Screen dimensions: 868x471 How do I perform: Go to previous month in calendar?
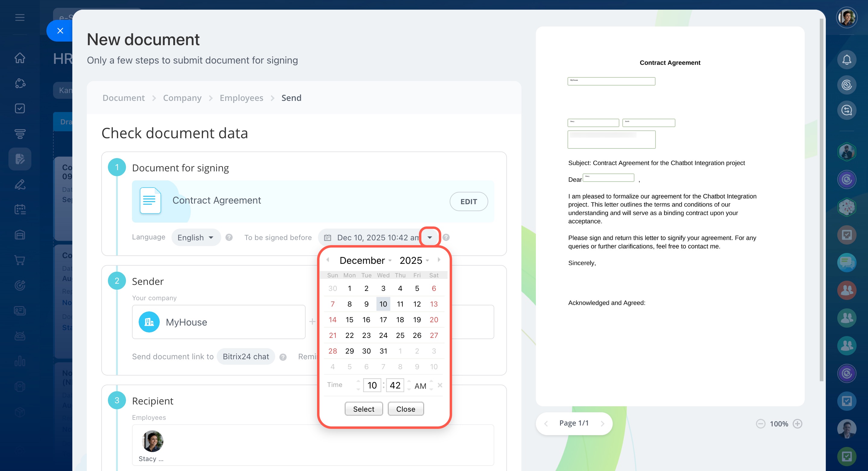click(328, 260)
